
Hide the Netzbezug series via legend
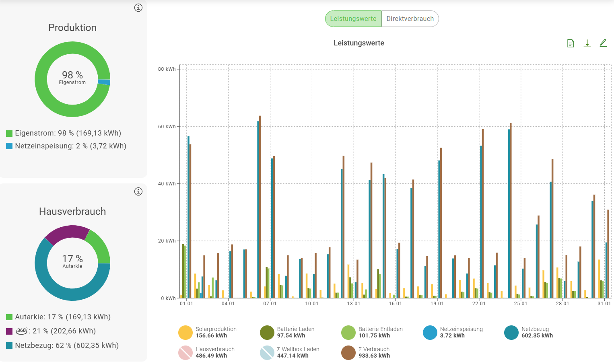pyautogui.click(x=511, y=333)
